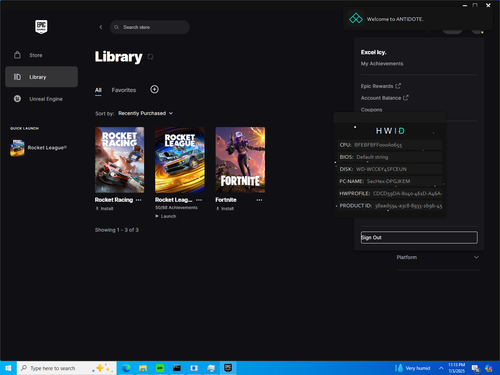Click the Fortnite title text

[226, 200]
